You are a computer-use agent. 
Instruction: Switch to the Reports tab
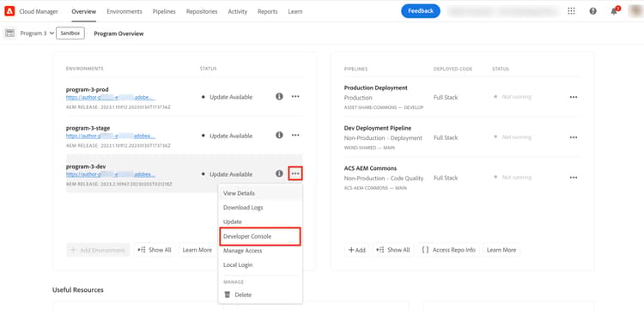point(267,11)
